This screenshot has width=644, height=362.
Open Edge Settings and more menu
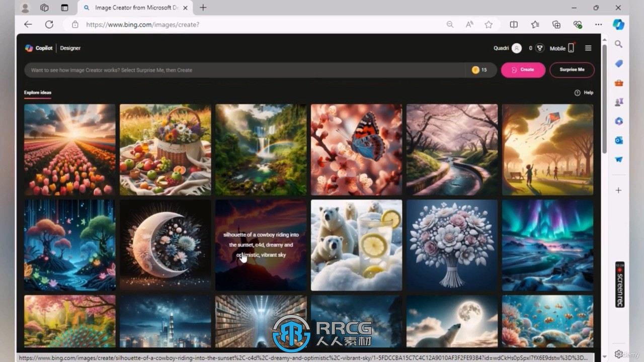[x=598, y=24]
